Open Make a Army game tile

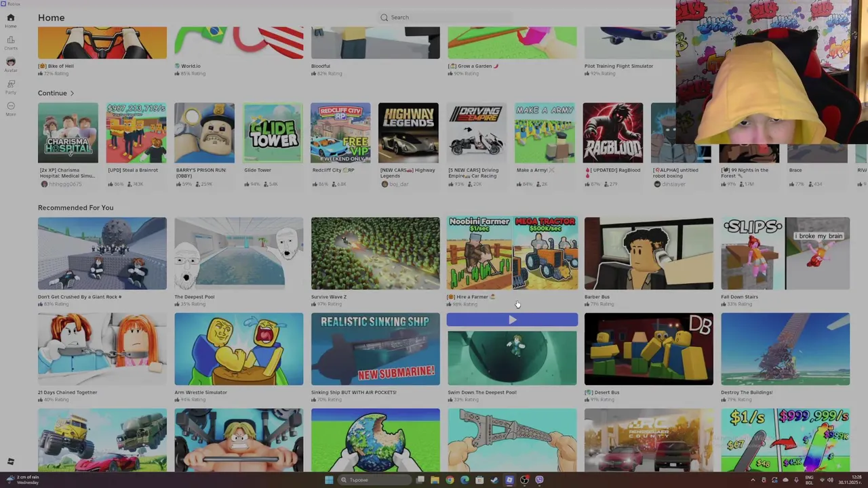(545, 133)
